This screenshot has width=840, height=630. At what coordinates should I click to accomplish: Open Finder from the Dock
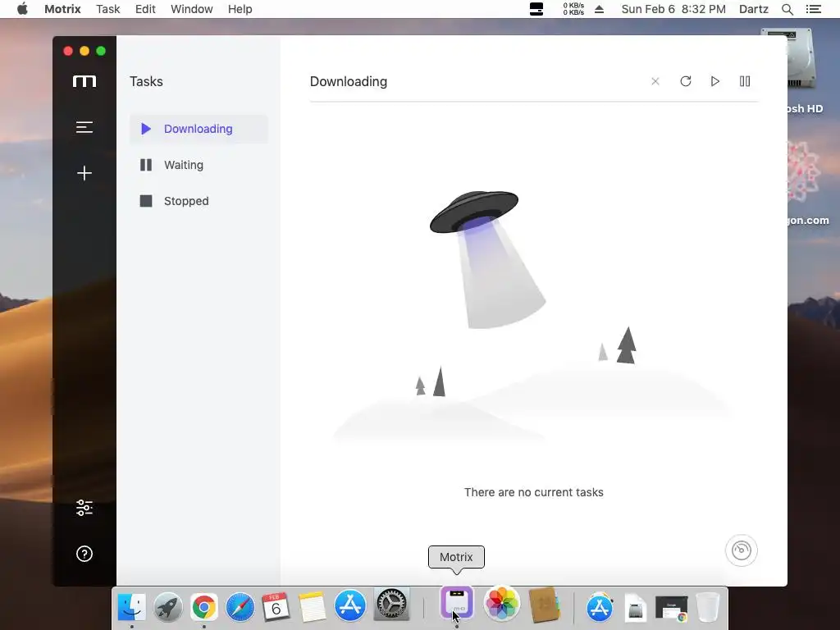[132, 606]
